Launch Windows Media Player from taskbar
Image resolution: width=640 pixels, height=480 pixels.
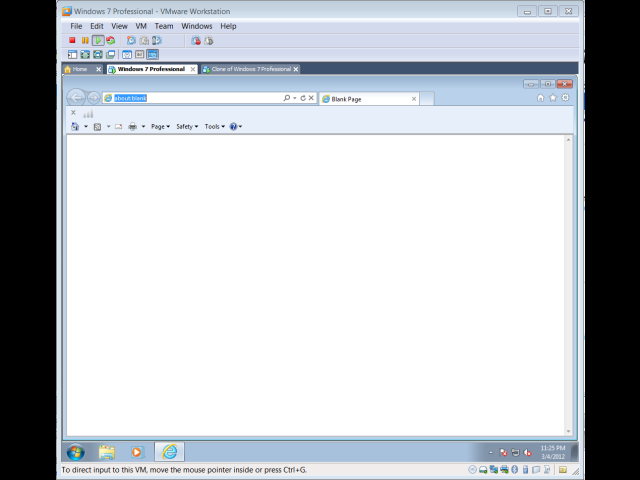coord(137,452)
